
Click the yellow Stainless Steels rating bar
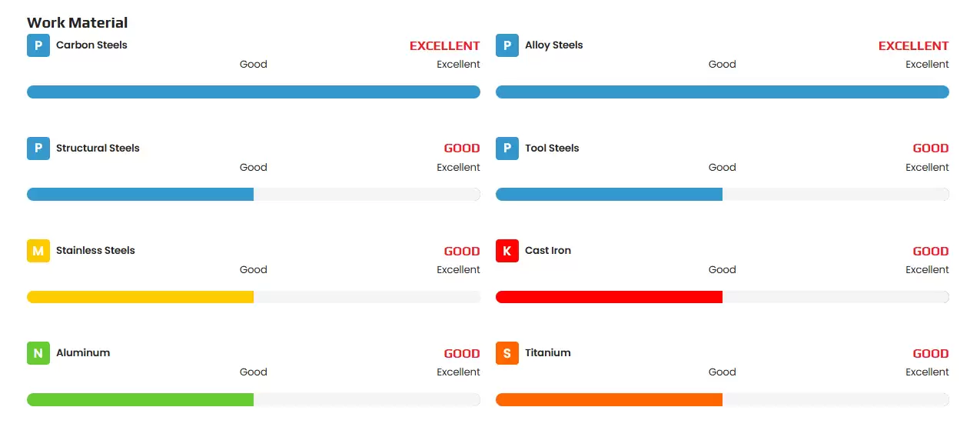click(141, 297)
